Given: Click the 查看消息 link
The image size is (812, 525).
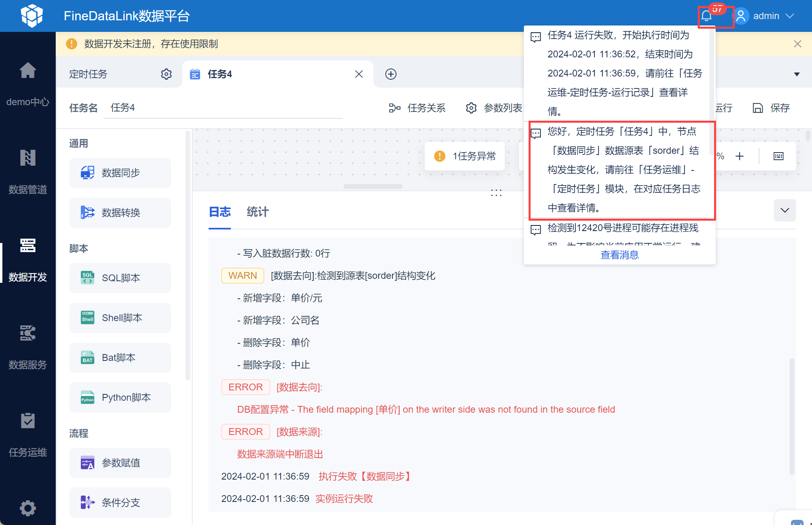Looking at the screenshot, I should click(x=619, y=255).
